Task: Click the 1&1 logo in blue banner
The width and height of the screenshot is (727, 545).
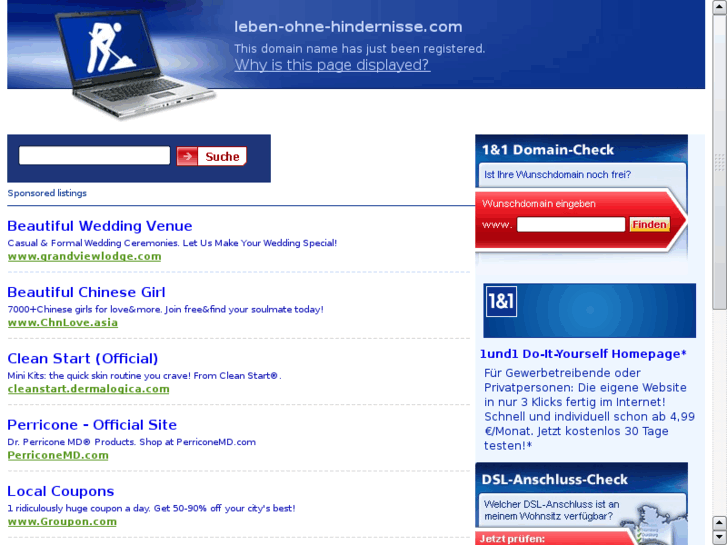Action: coord(501,301)
